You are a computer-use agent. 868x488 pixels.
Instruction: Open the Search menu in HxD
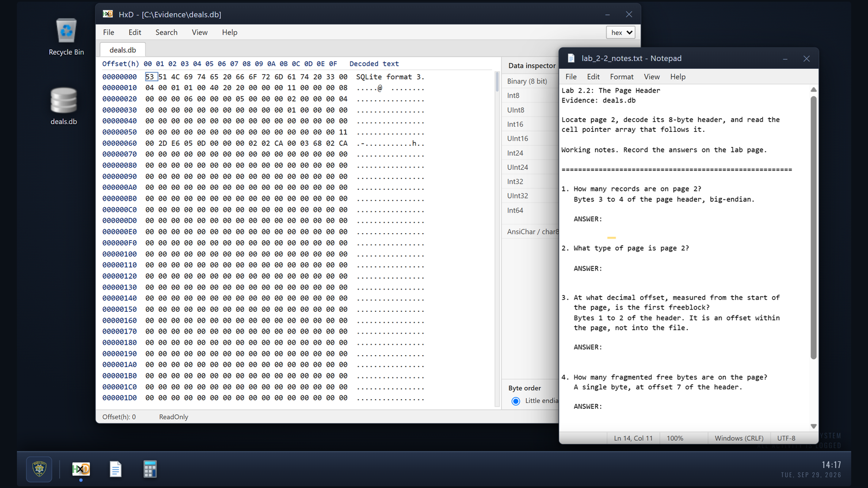(167, 33)
